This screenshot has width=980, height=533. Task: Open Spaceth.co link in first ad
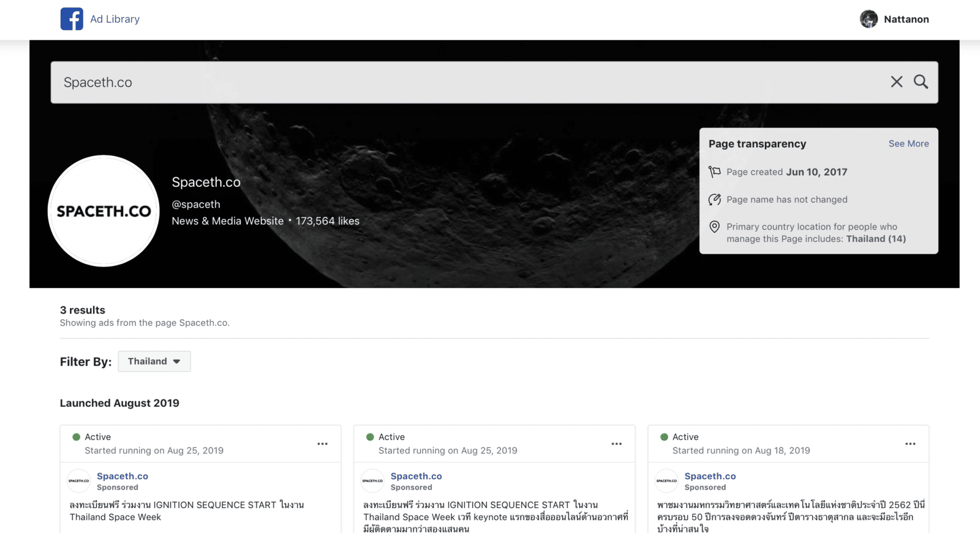[123, 476]
